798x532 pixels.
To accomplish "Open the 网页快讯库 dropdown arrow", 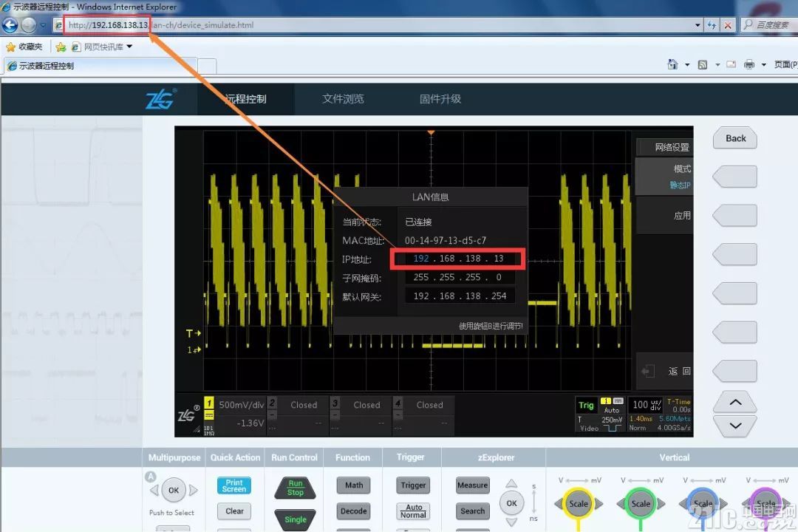I will (x=130, y=47).
